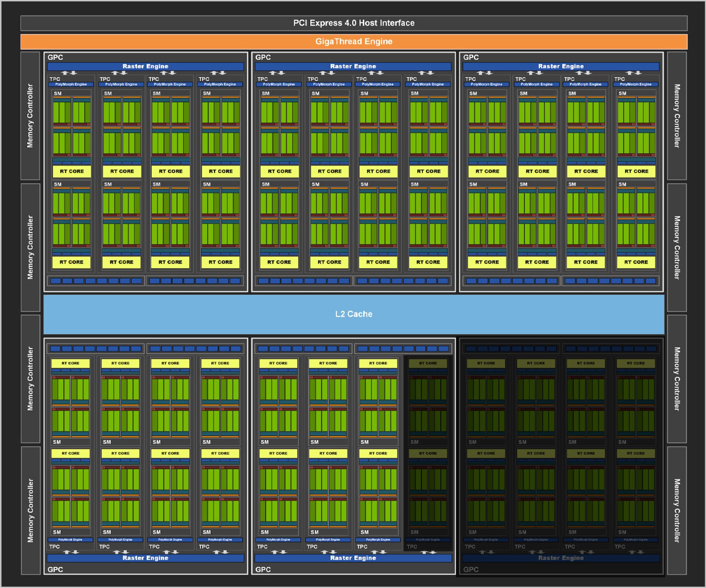This screenshot has height=588, width=706.
Task: Click Raster Engine bar of top-middle GPC
Action: pyautogui.click(x=353, y=67)
